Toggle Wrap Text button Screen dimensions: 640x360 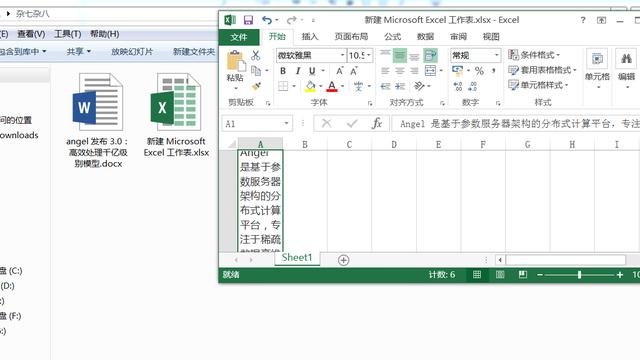[x=430, y=55]
